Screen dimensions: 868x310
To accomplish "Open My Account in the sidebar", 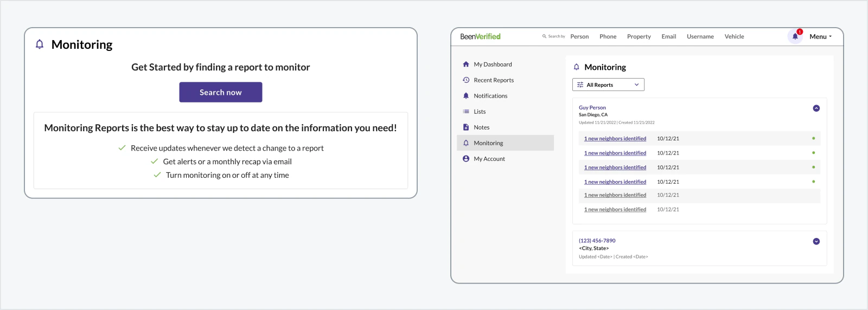I will click(489, 158).
